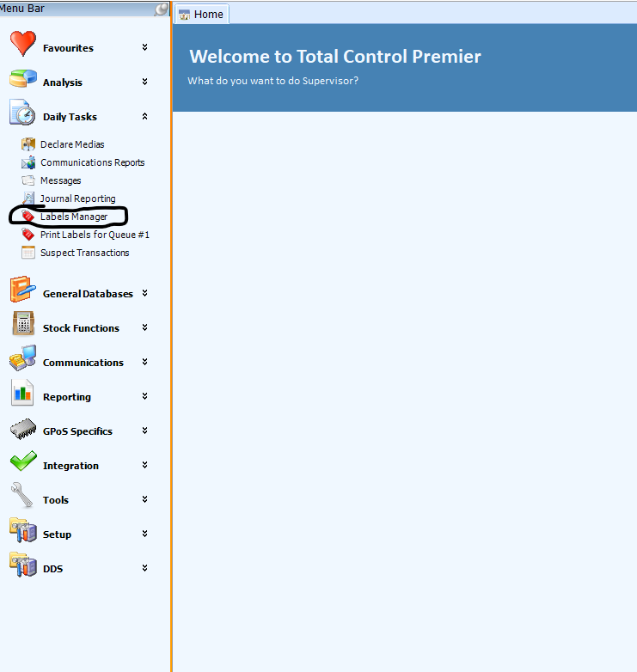
Task: Click the Welcome to Total Control Premier title
Action: [x=335, y=56]
